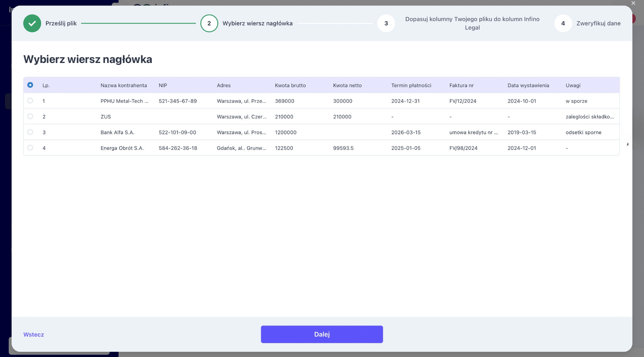The image size is (644, 357).
Task: Select the header row radio button Lp.
Action: coord(30,85)
